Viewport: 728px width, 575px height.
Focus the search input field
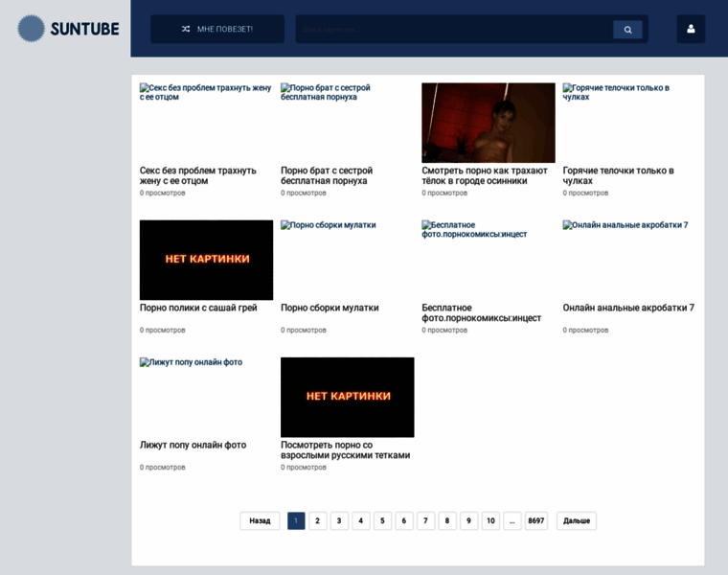coord(454,30)
